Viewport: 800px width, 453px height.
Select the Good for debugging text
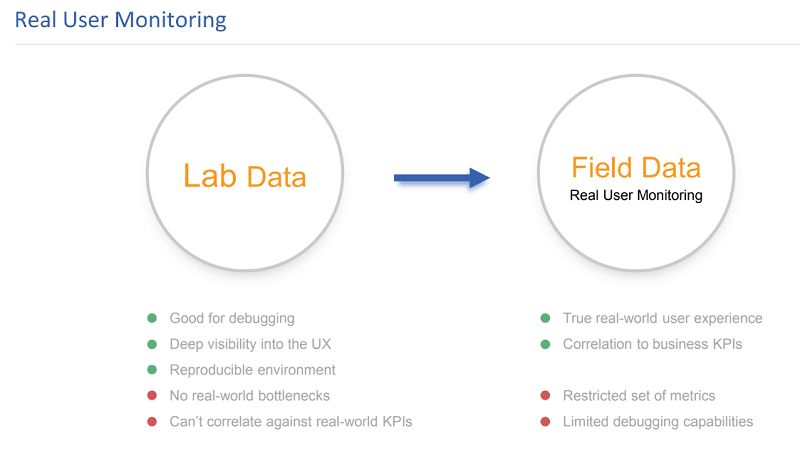point(232,318)
